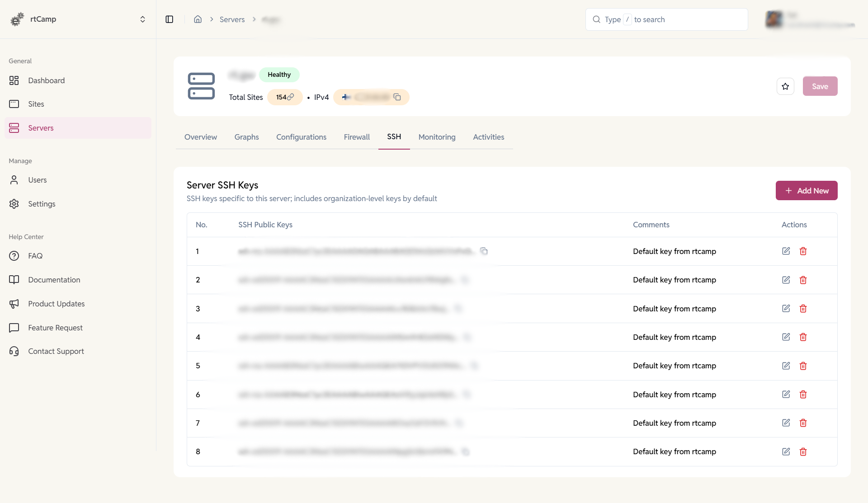Edit the SSH key in row 2

(786, 280)
